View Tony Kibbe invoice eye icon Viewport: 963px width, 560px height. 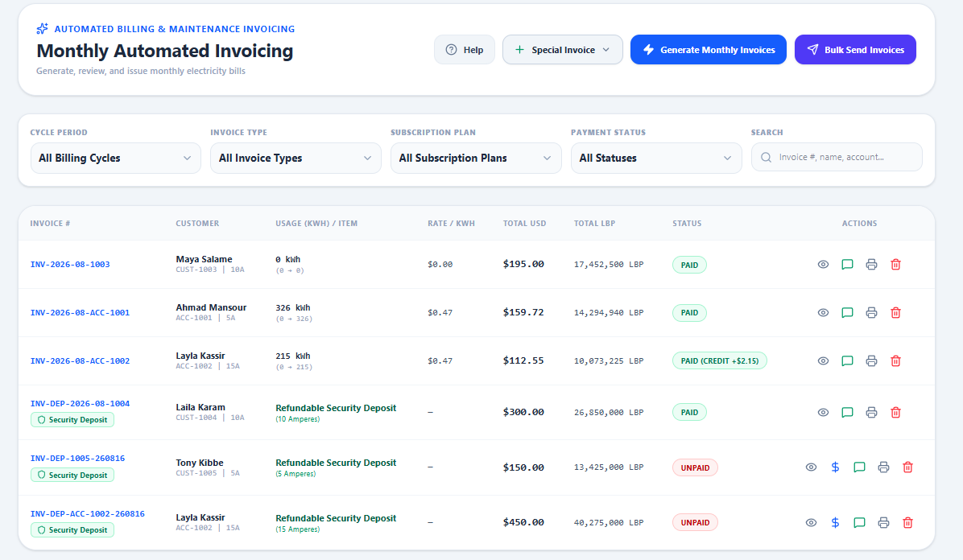coord(812,467)
